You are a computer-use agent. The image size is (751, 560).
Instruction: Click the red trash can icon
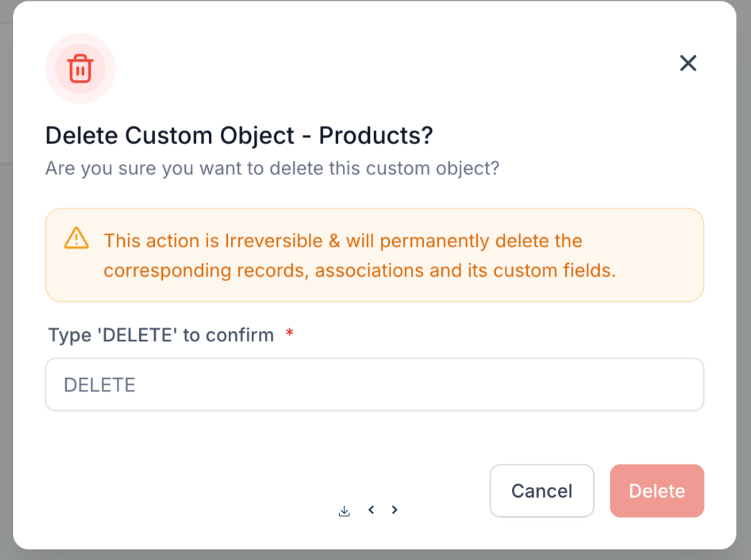(x=80, y=69)
